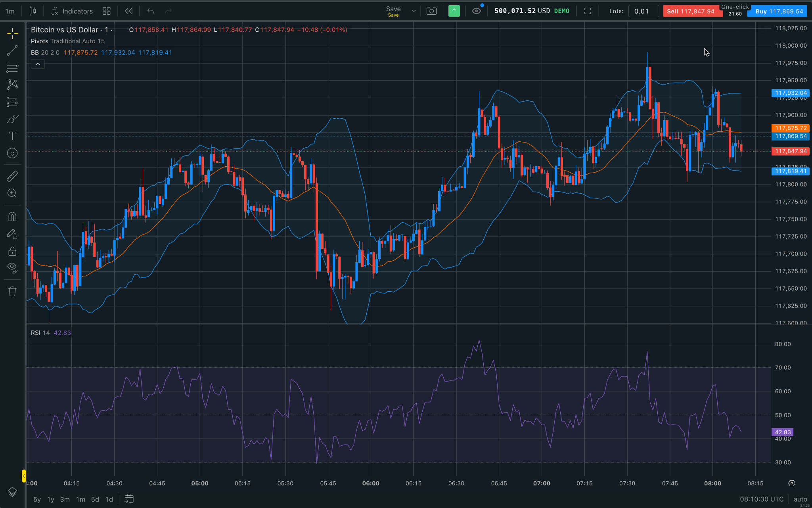Open the object tree layers panel
The width and height of the screenshot is (812, 508).
point(12,492)
